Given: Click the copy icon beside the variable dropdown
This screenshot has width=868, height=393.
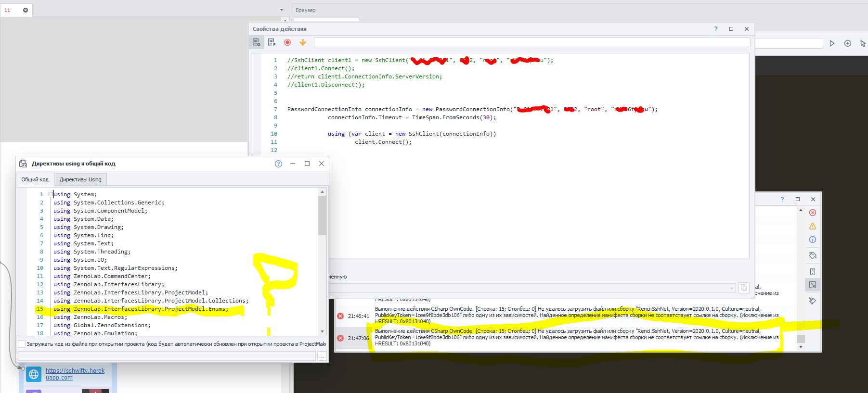Looking at the screenshot, I should (x=744, y=288).
